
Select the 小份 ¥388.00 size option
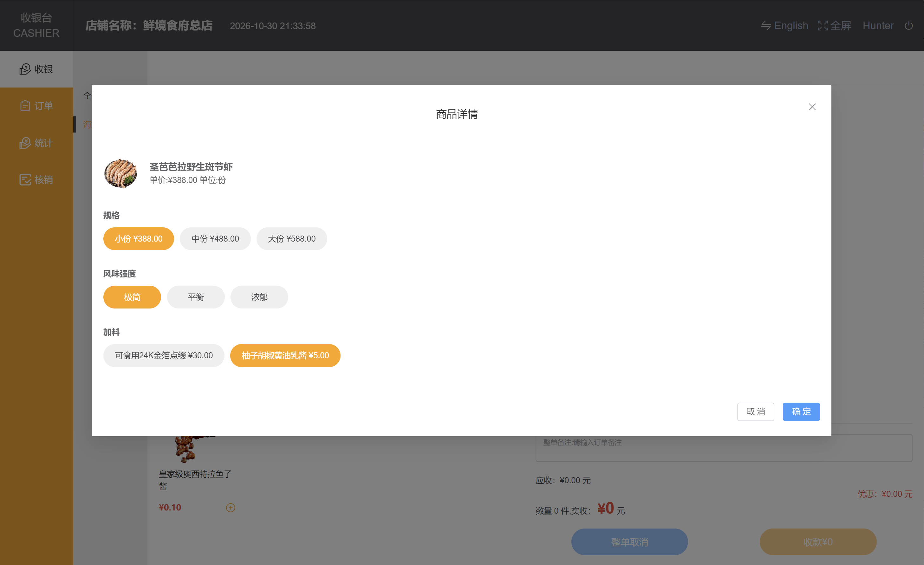138,239
